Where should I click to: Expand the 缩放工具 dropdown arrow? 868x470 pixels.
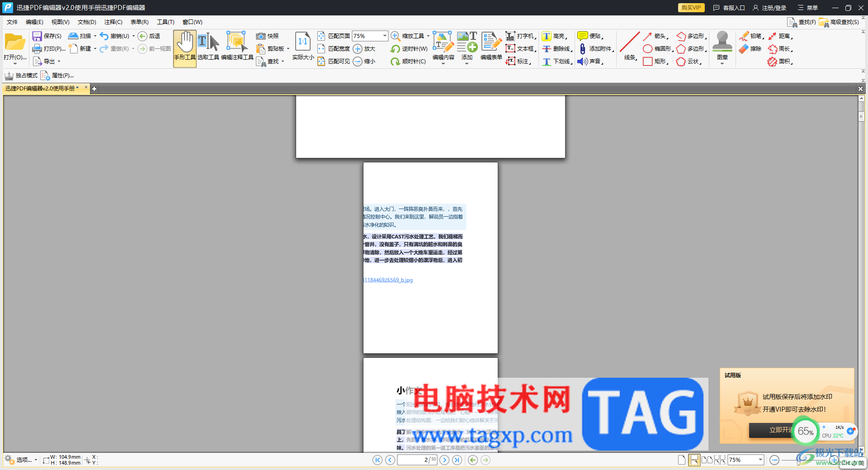point(428,36)
